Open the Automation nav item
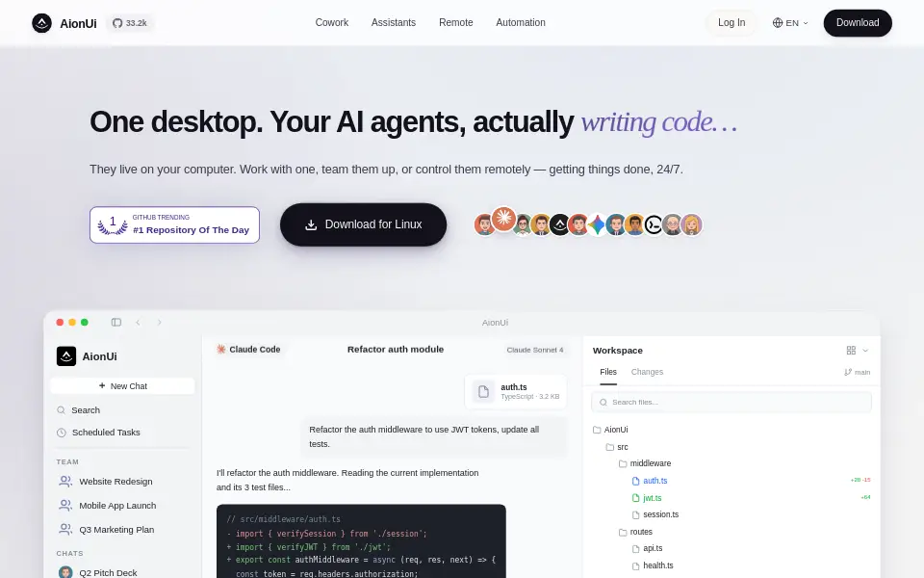This screenshot has height=578, width=924. click(521, 22)
